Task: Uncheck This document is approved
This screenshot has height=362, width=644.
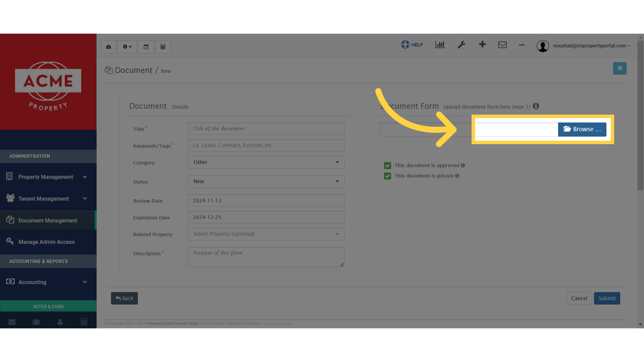Action: point(388,166)
